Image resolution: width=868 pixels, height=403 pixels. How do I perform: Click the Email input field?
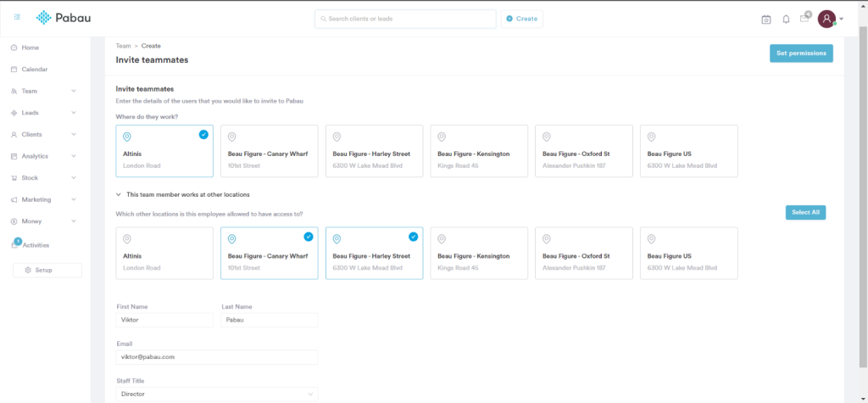[x=216, y=357]
